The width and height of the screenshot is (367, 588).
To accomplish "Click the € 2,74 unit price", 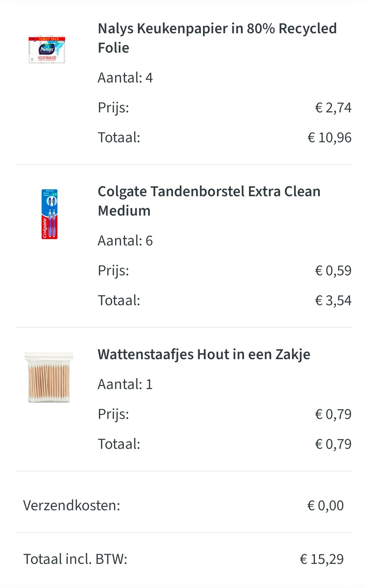I will pyautogui.click(x=333, y=108).
